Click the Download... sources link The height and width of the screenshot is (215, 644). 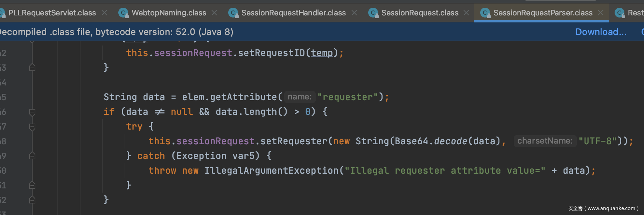click(x=601, y=32)
